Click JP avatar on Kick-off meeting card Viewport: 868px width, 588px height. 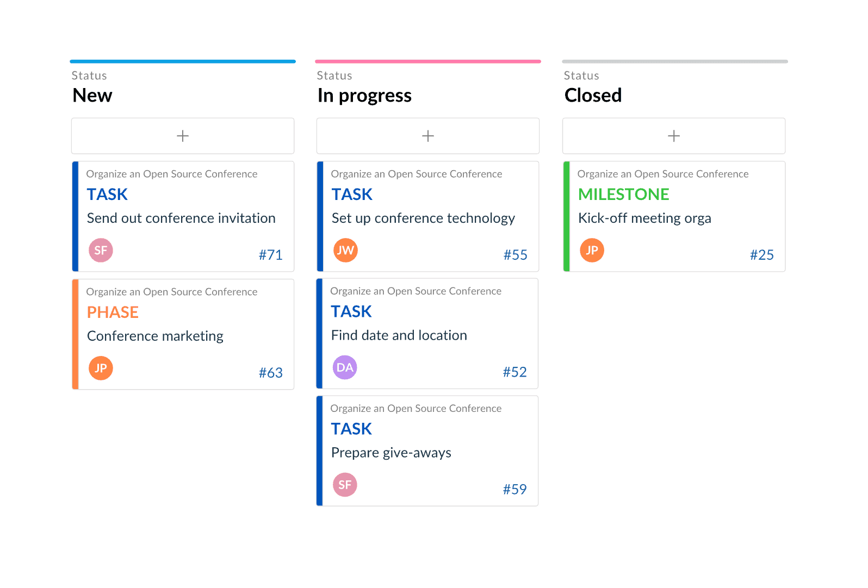pyautogui.click(x=592, y=251)
